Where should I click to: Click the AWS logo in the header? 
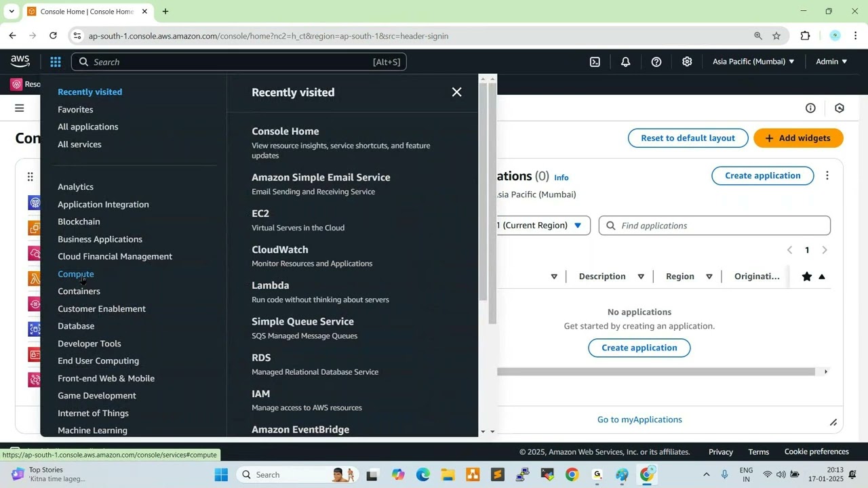coord(20,61)
